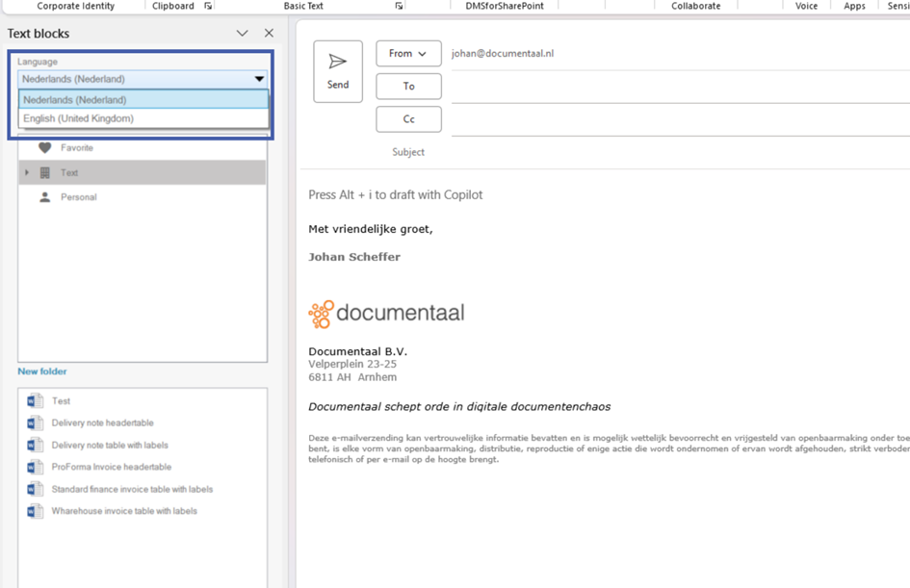The image size is (910, 588).
Task: Close the Text blocks pane
Action: pos(269,33)
